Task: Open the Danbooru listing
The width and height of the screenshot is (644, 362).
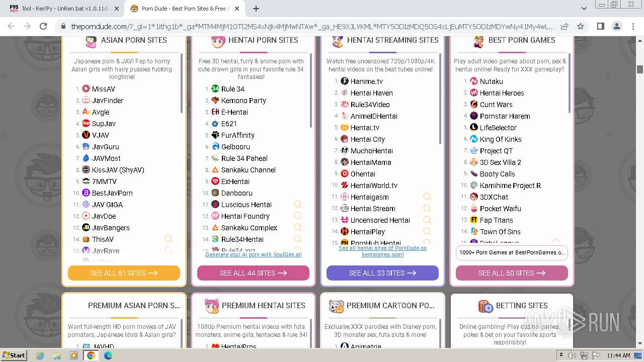Action: (237, 193)
